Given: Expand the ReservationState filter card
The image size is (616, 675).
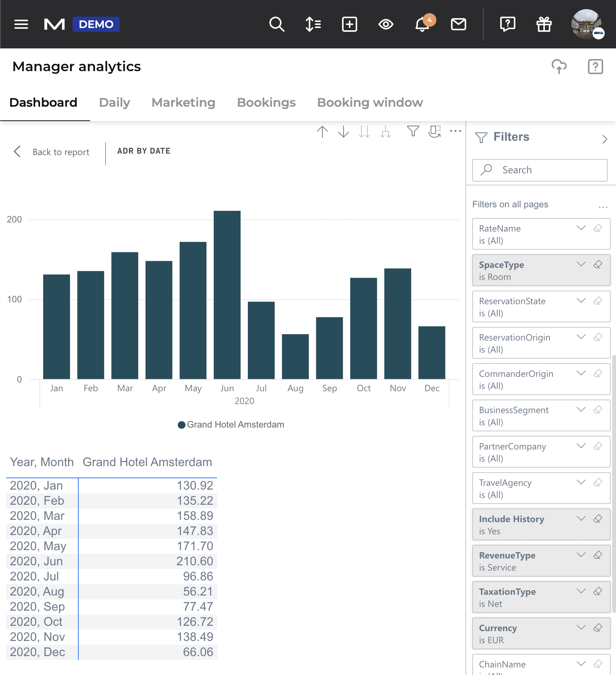Looking at the screenshot, I should pos(581,300).
